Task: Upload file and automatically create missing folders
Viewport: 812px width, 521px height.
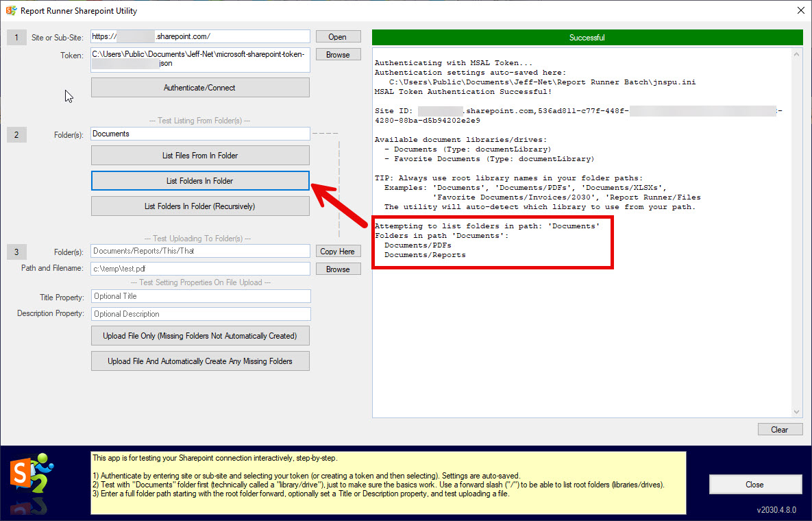Action: [200, 361]
